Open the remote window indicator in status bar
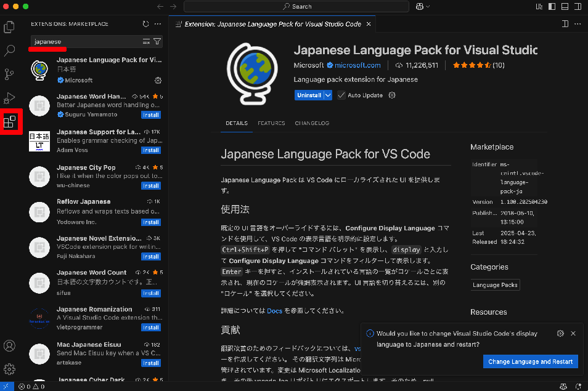 pyautogui.click(x=6, y=387)
